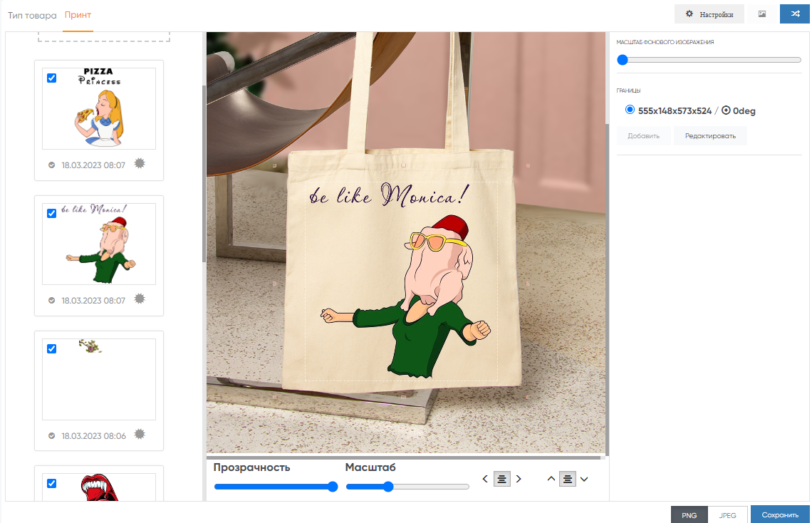
Task: Click check status icon of Pizza Princess card
Action: pos(52,165)
